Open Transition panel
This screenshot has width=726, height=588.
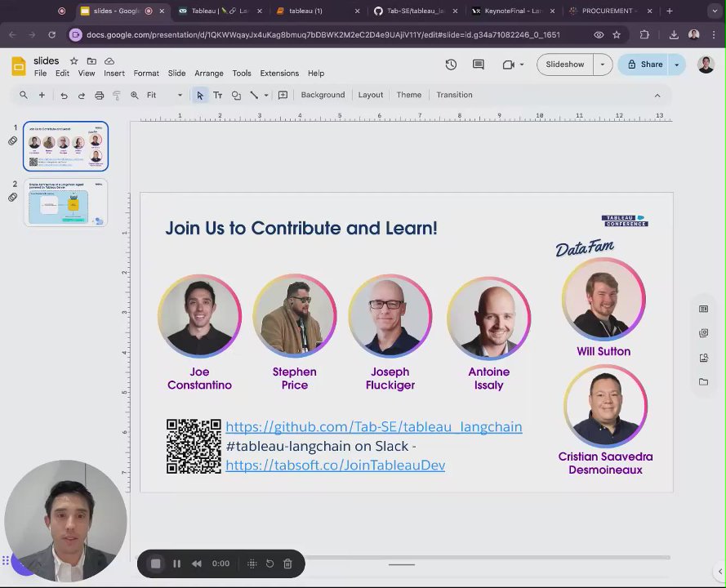[x=454, y=95]
